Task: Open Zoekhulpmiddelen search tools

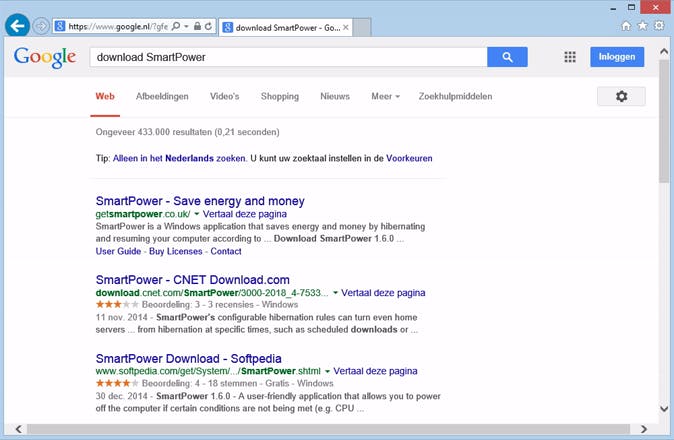Action: (x=455, y=96)
